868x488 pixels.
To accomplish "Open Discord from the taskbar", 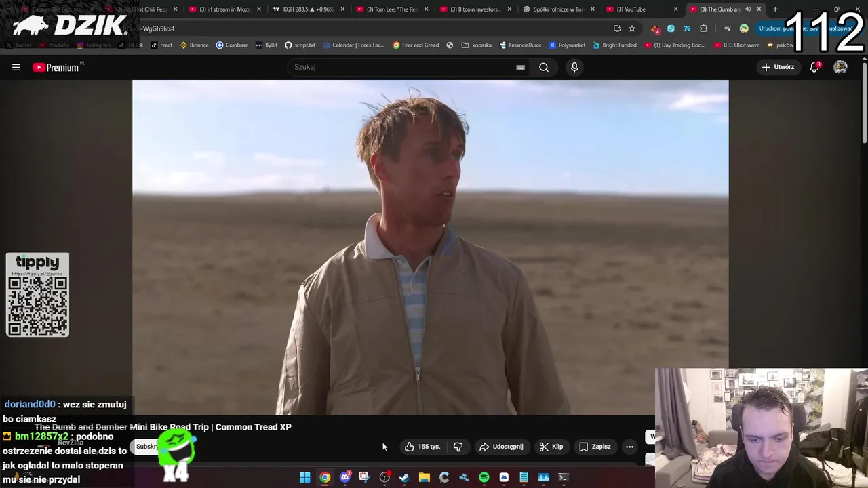I will (345, 477).
